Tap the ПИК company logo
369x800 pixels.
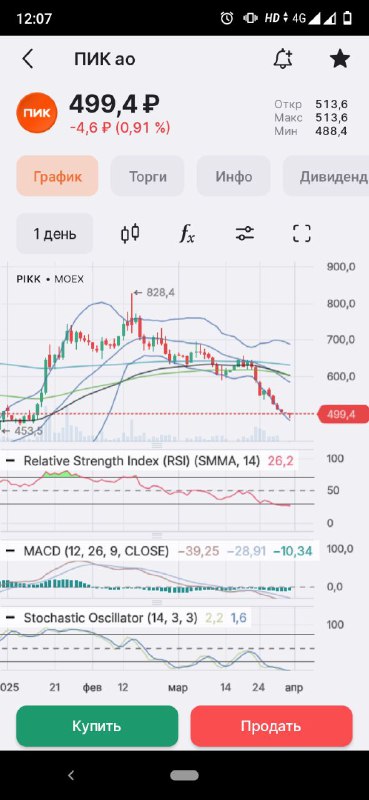pos(36,113)
